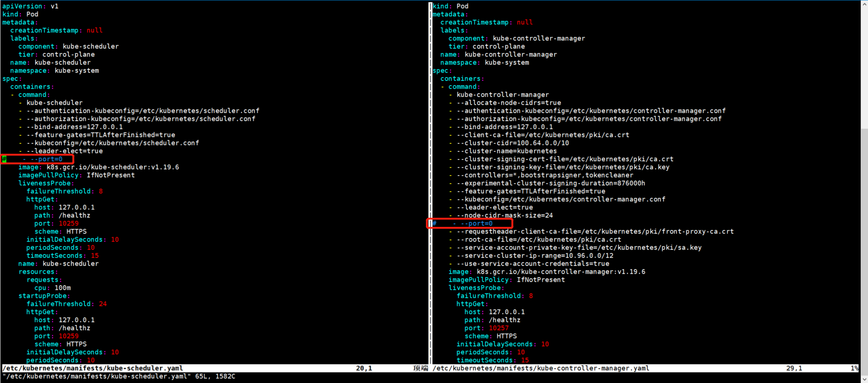This screenshot has width=868, height=383.
Task: Click 'imagePullPolicy: IfNotPresent' in left pane
Action: [76, 175]
